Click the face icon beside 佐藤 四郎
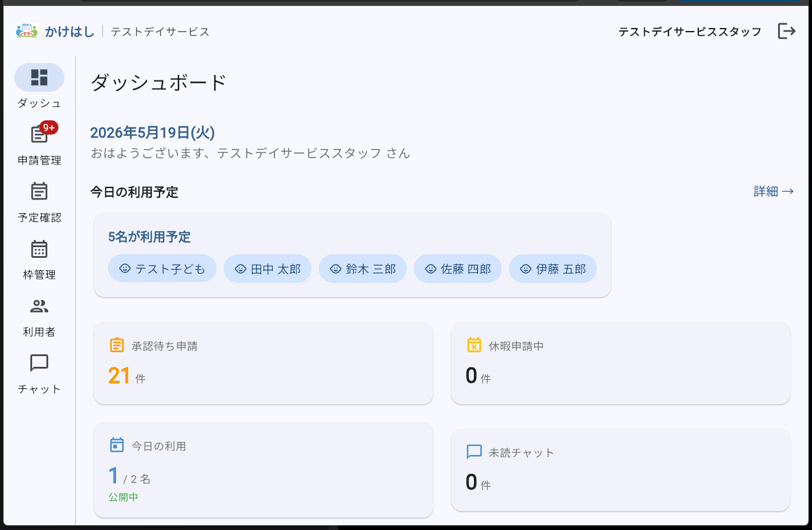Image resolution: width=812 pixels, height=530 pixels. (431, 269)
